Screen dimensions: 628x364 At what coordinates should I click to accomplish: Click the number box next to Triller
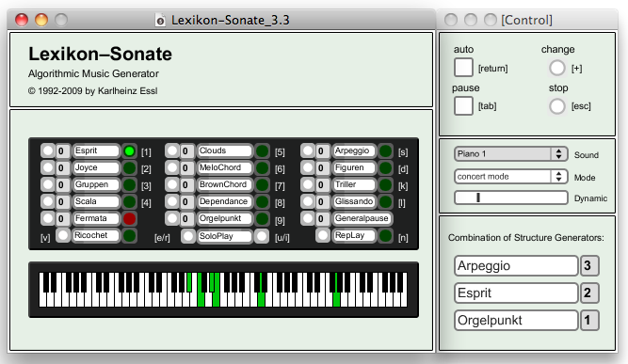tap(323, 184)
